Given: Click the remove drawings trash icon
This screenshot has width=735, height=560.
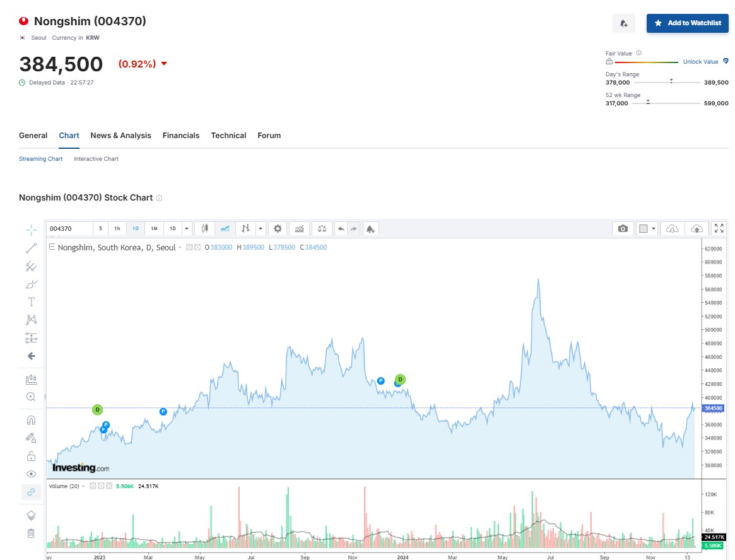Looking at the screenshot, I should coord(31,534).
